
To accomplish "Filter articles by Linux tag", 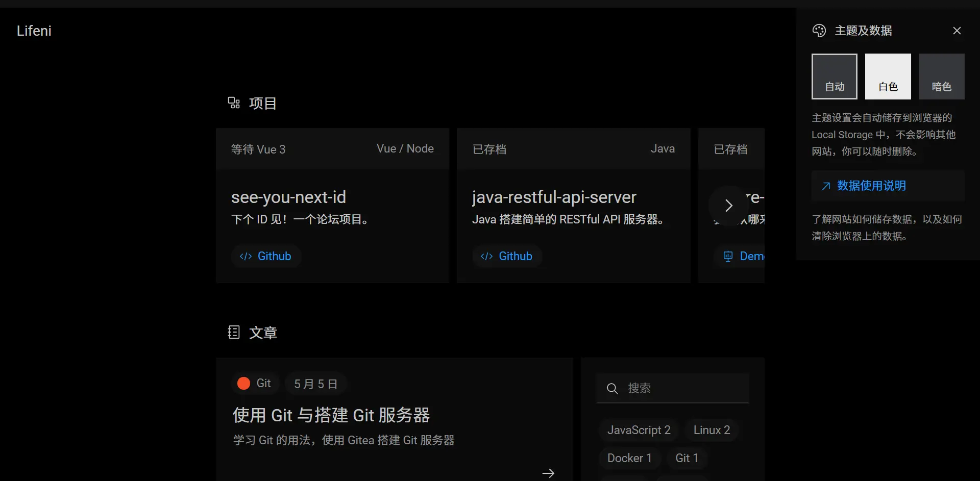I will 712,430.
